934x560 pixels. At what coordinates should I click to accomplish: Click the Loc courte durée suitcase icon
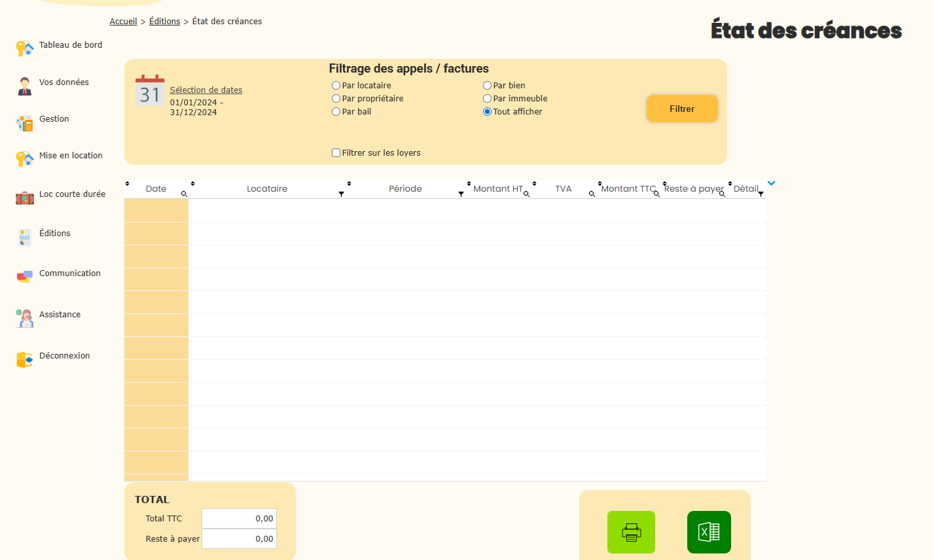[25, 198]
